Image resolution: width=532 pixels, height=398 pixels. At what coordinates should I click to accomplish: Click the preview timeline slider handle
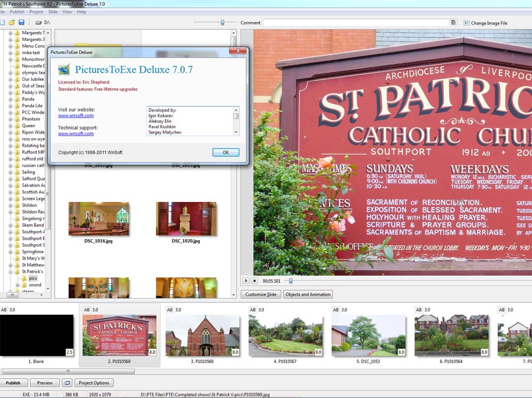(290, 281)
